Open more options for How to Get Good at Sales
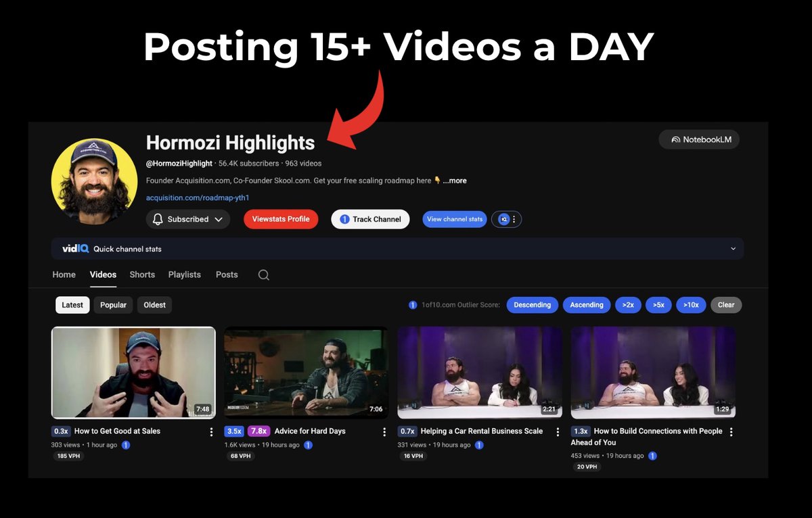The height and width of the screenshot is (518, 812). (x=211, y=431)
